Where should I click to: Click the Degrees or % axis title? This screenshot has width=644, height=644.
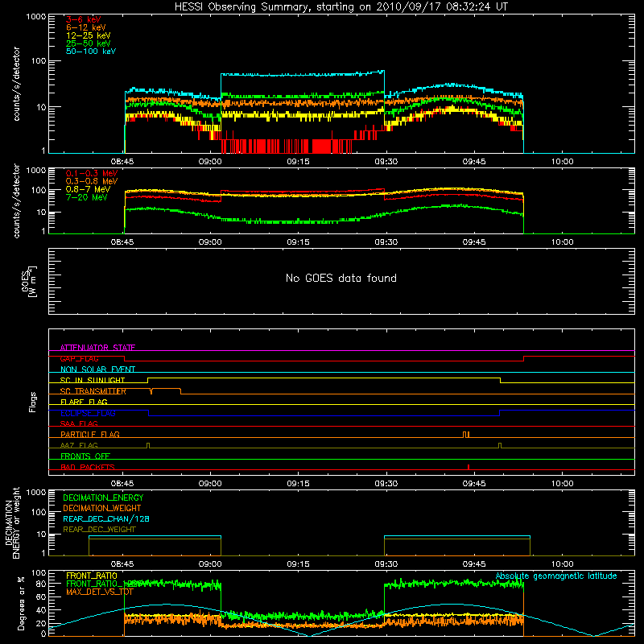[21, 603]
